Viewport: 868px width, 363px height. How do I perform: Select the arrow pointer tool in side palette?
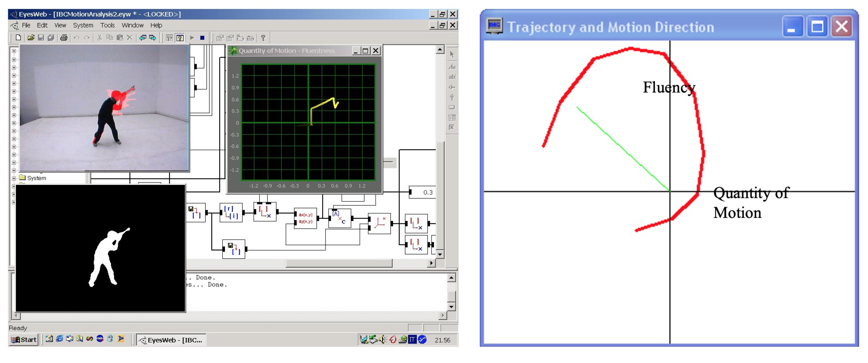452,54
